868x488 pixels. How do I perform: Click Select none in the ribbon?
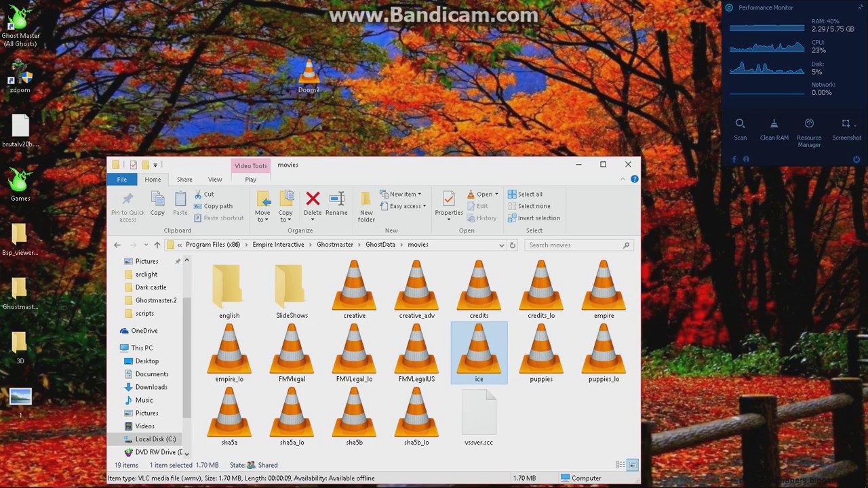[529, 206]
